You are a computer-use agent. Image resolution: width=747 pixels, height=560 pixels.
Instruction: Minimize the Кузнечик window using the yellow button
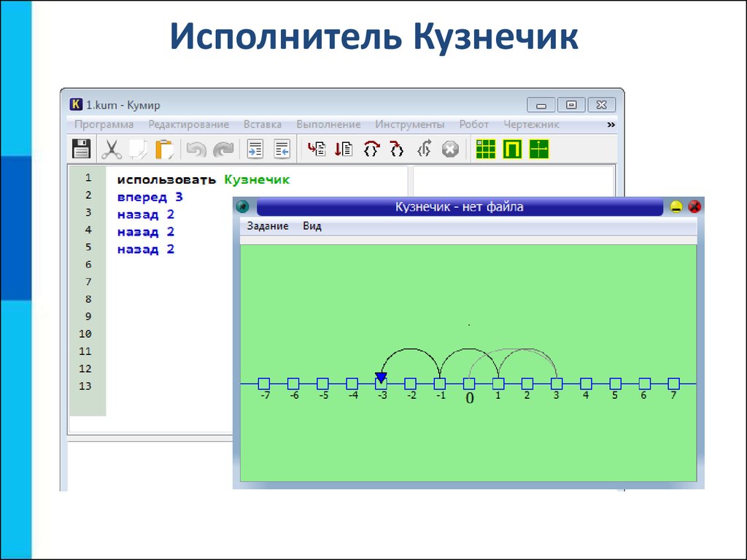point(676,206)
